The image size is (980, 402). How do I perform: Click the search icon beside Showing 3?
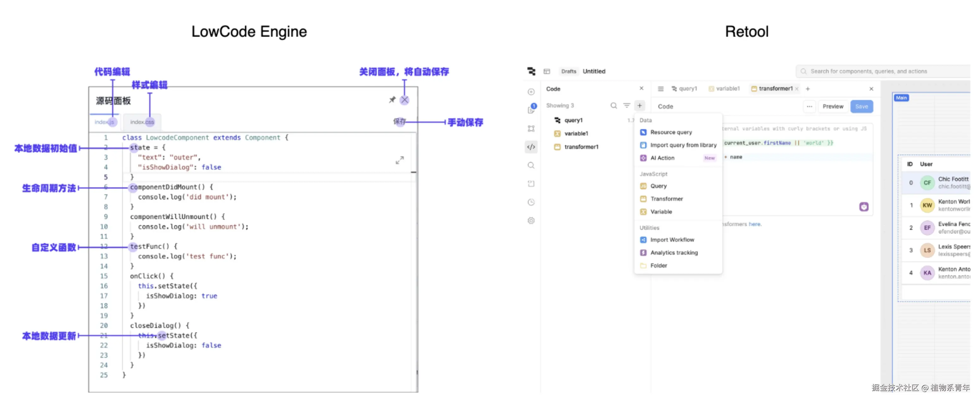click(x=613, y=105)
